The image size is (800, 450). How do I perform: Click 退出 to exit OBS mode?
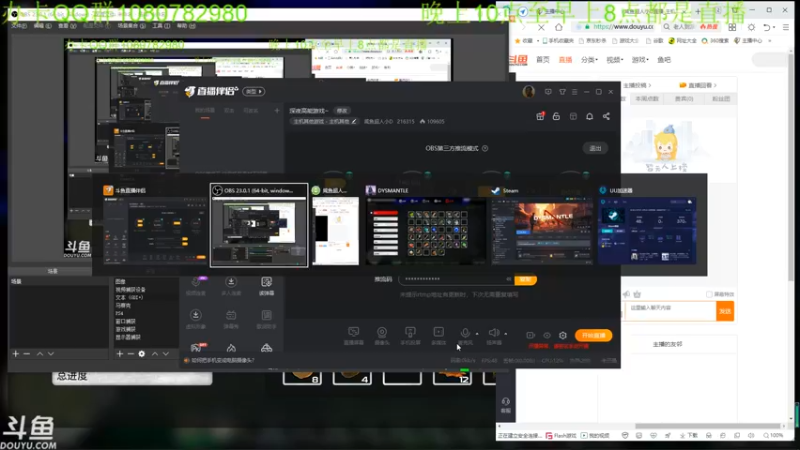(x=595, y=148)
